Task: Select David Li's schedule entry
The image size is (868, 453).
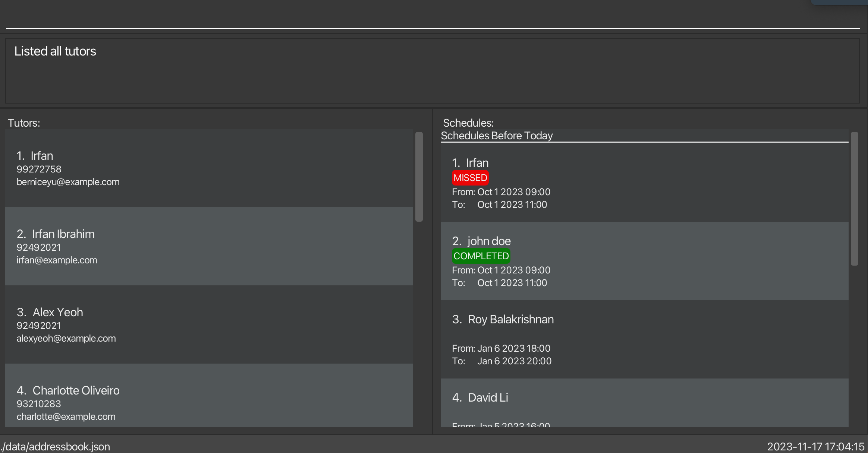Action: 644,403
